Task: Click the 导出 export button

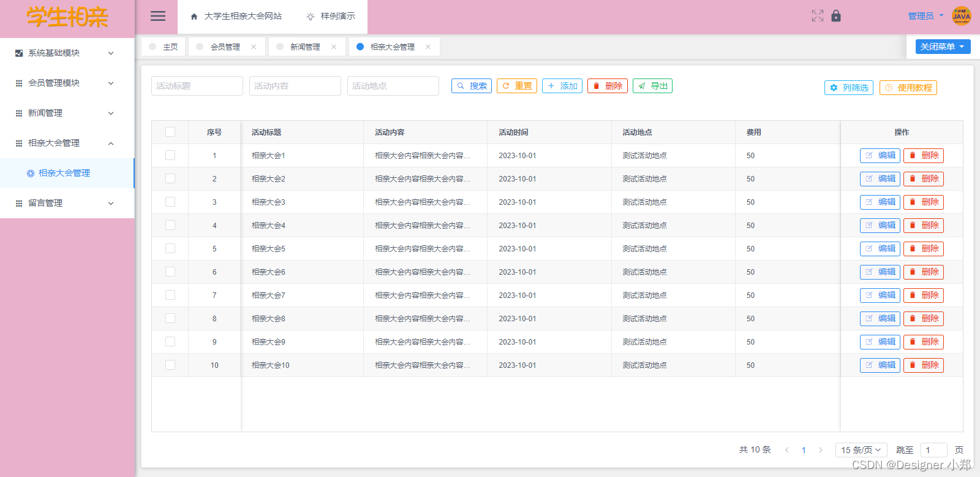Action: click(x=653, y=86)
